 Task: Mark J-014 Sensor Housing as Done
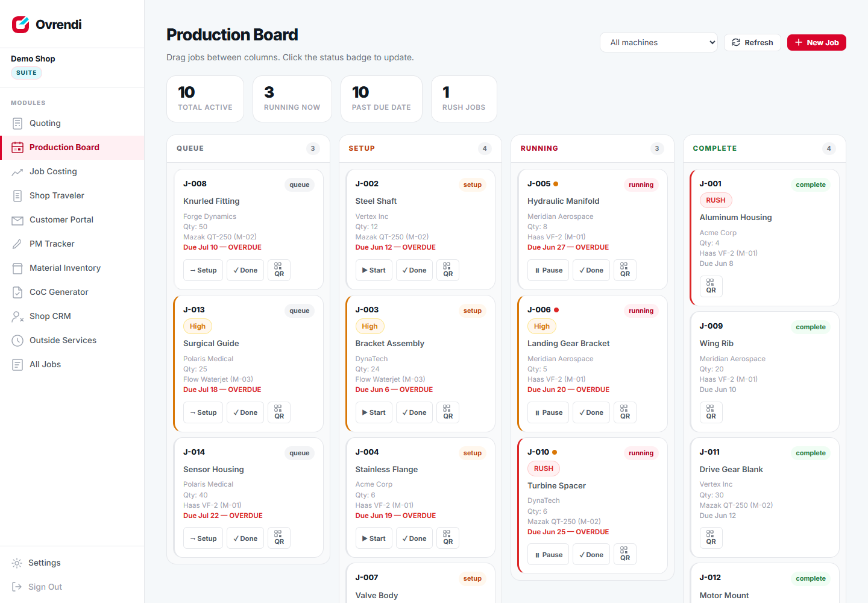coord(245,538)
